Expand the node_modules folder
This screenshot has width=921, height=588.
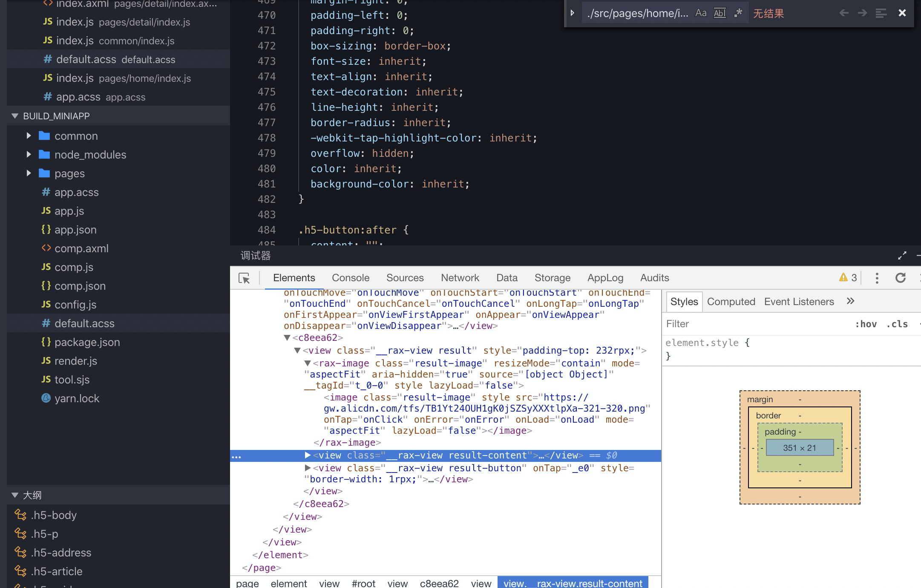(29, 155)
